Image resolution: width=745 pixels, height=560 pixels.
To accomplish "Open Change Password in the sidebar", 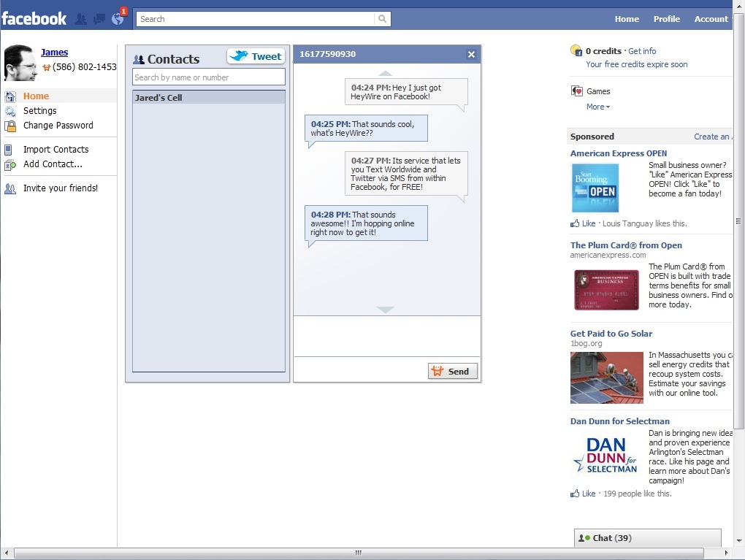I will point(58,126).
